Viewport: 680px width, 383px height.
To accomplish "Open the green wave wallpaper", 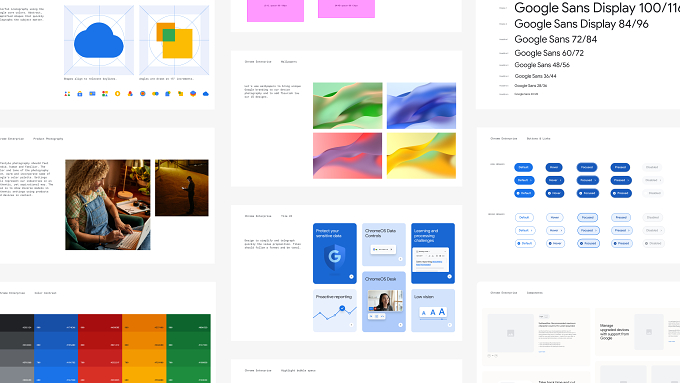I will pyautogui.click(x=348, y=105).
